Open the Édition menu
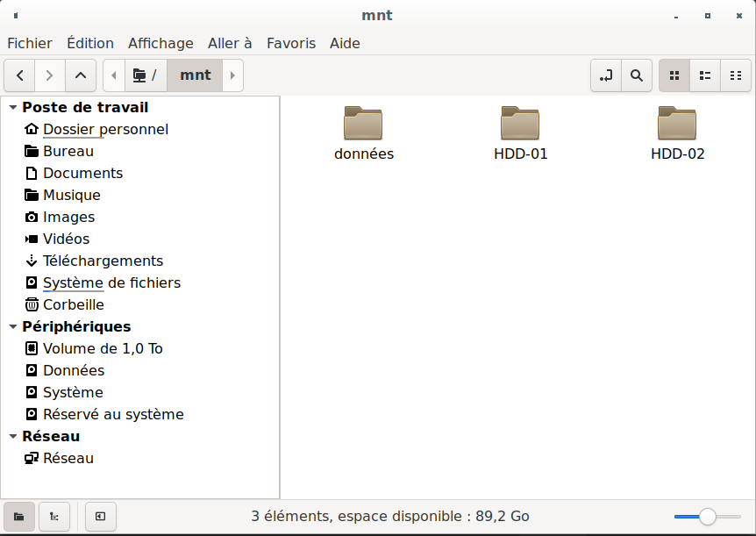Screen dimensions: 756x536 coord(90,43)
